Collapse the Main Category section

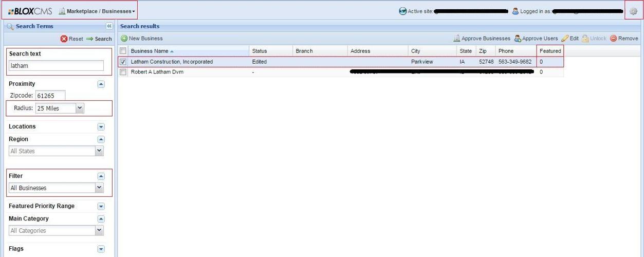coord(101,219)
